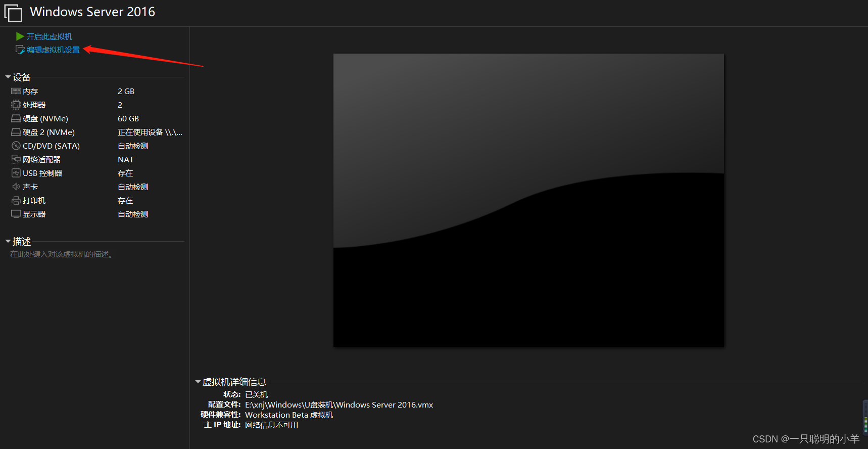The image size is (868, 449).
Task: Click the 声卡 device label
Action: (30, 187)
